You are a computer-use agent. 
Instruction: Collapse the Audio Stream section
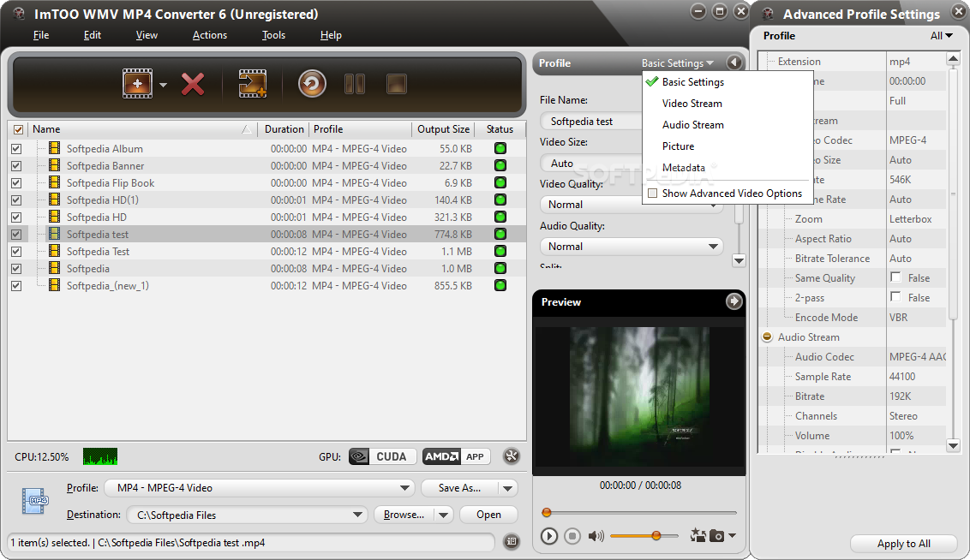[x=767, y=337]
